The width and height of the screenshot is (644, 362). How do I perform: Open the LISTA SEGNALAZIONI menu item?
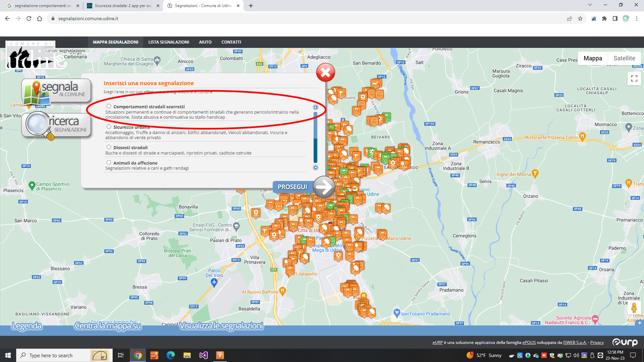169,42
